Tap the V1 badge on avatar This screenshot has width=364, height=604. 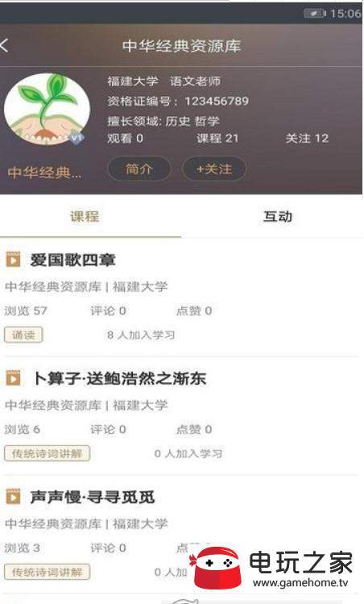(77, 138)
